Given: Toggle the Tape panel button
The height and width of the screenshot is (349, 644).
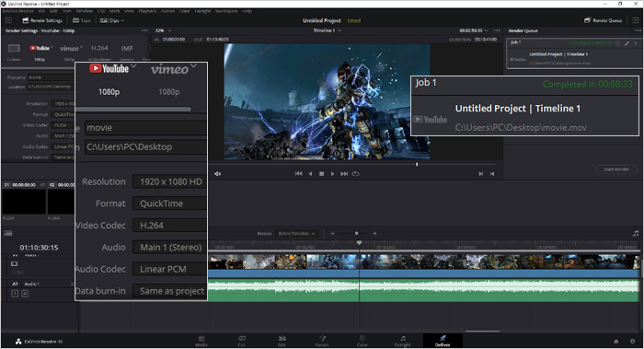Looking at the screenshot, I should pyautogui.click(x=81, y=20).
